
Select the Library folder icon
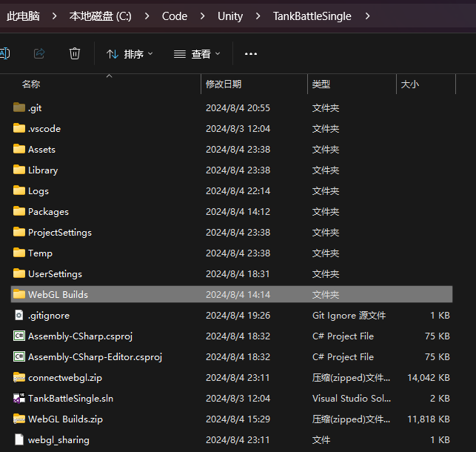[x=19, y=170]
